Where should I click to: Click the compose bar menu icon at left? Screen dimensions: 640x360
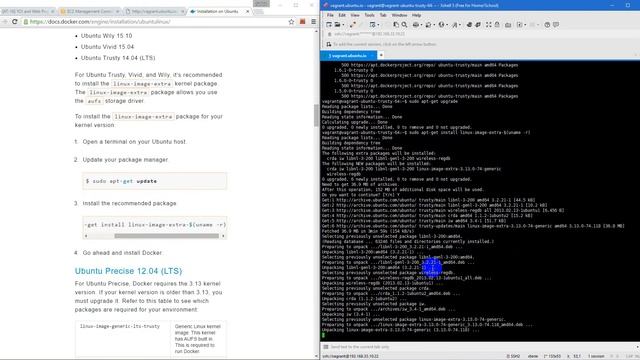pos(326,347)
